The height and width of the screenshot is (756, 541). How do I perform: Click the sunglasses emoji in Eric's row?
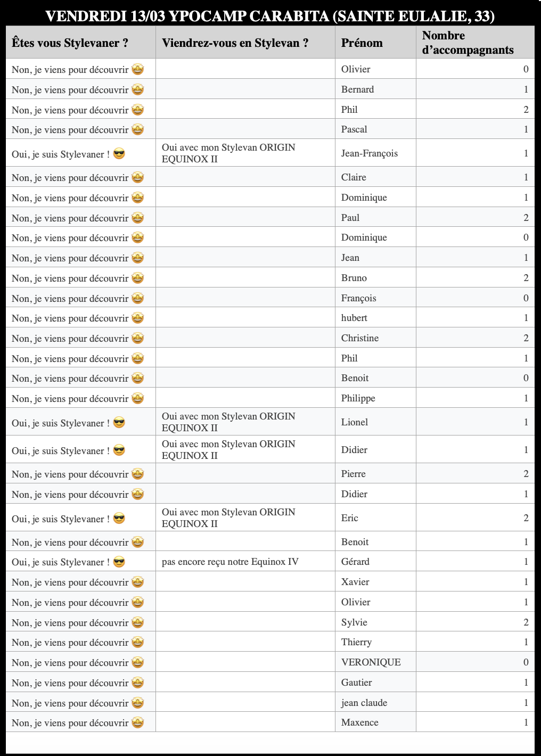(x=119, y=519)
